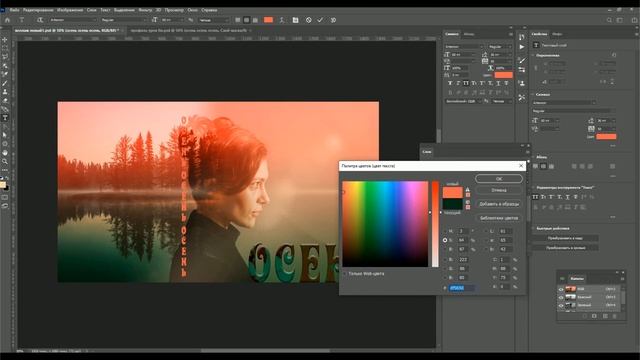This screenshot has height=360, width=640.
Task: Click gamut warning triangle in color picker
Action: 468,190
